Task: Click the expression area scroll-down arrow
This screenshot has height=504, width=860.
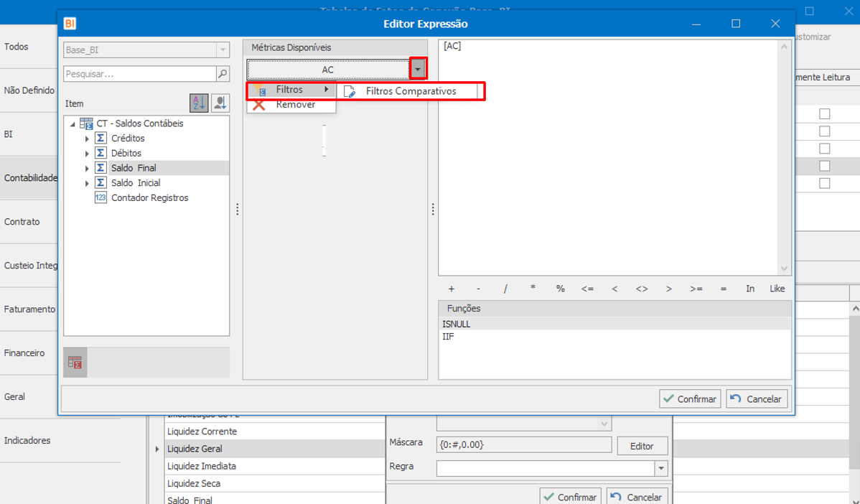Action: coord(785,269)
